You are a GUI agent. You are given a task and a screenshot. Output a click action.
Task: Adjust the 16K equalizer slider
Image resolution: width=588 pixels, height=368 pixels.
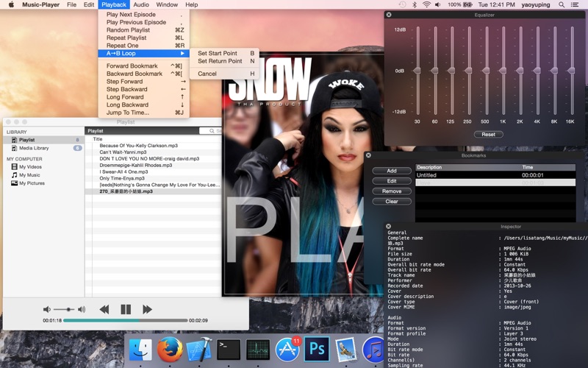coord(571,70)
